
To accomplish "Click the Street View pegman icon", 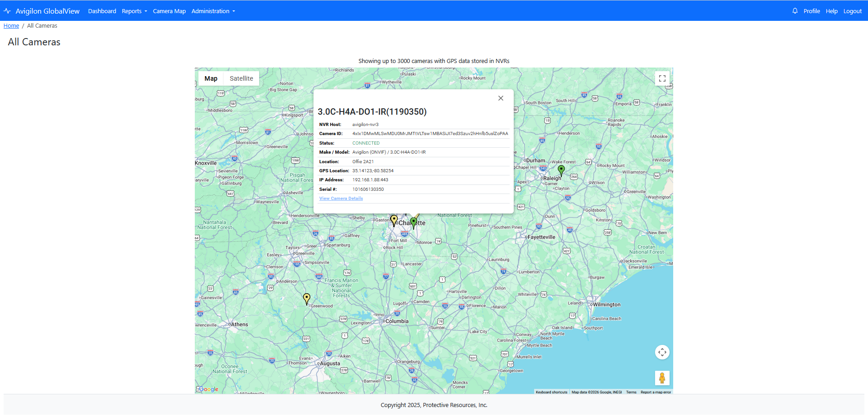I will point(662,378).
